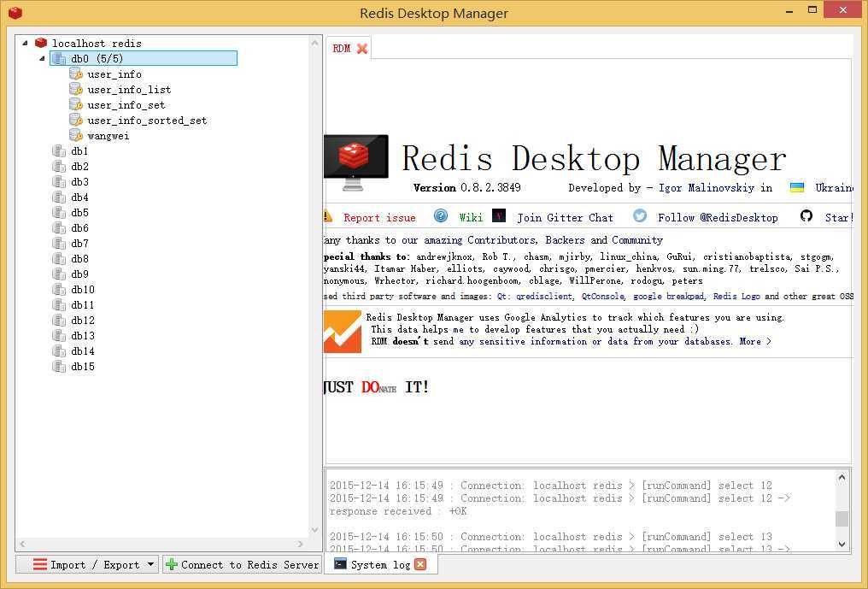
Task: Click tree panel scroll right arrow
Action: 301,544
